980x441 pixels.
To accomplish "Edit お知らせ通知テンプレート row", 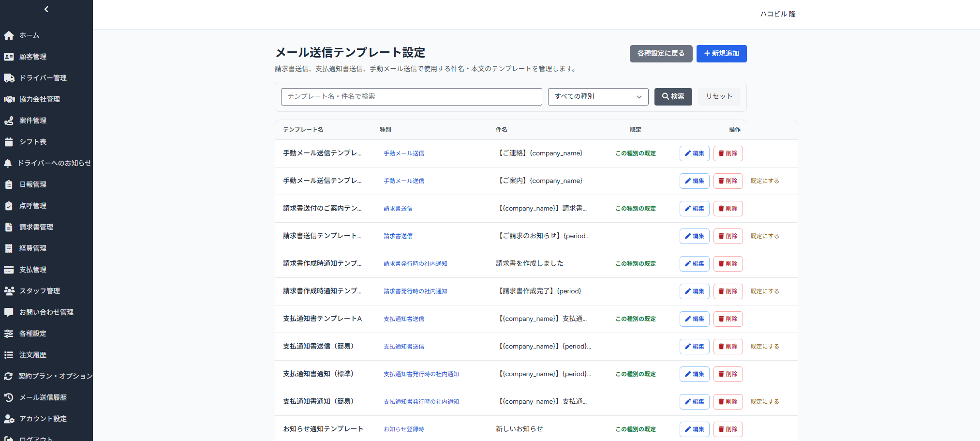I will pos(694,429).
